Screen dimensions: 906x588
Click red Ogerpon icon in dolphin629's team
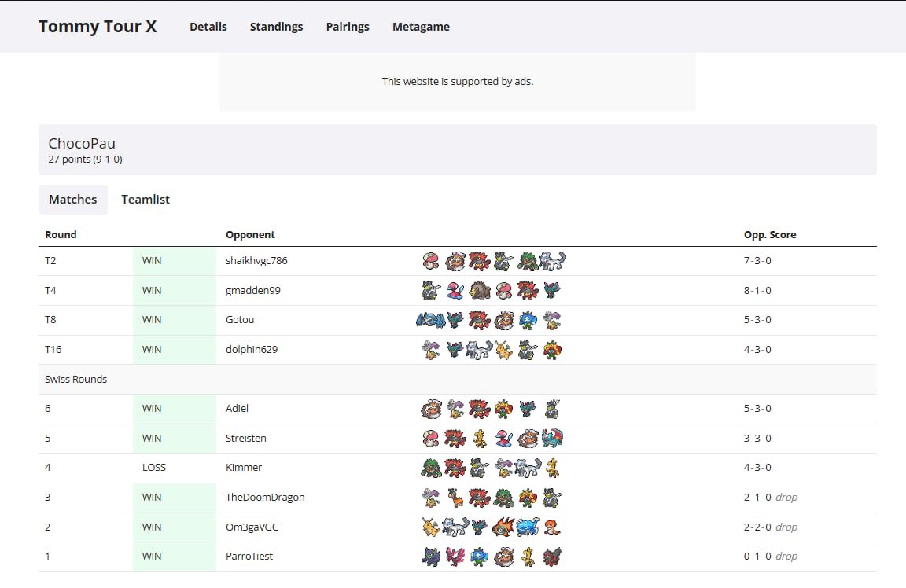[x=552, y=350]
